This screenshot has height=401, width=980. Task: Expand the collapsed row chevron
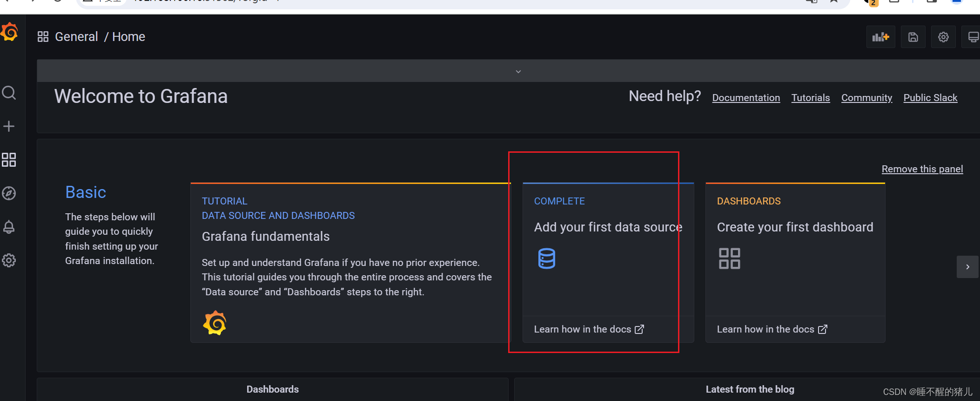point(518,71)
